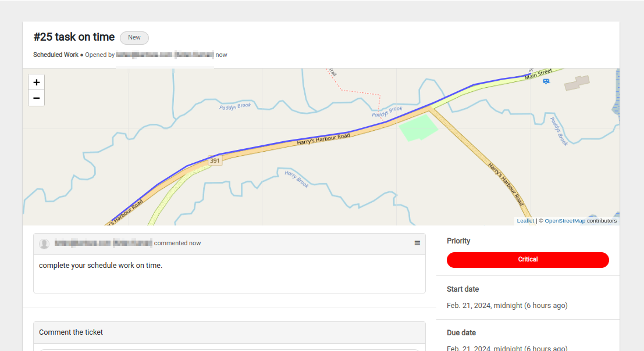Click the Due date value text
This screenshot has width=644, height=351.
(x=507, y=348)
